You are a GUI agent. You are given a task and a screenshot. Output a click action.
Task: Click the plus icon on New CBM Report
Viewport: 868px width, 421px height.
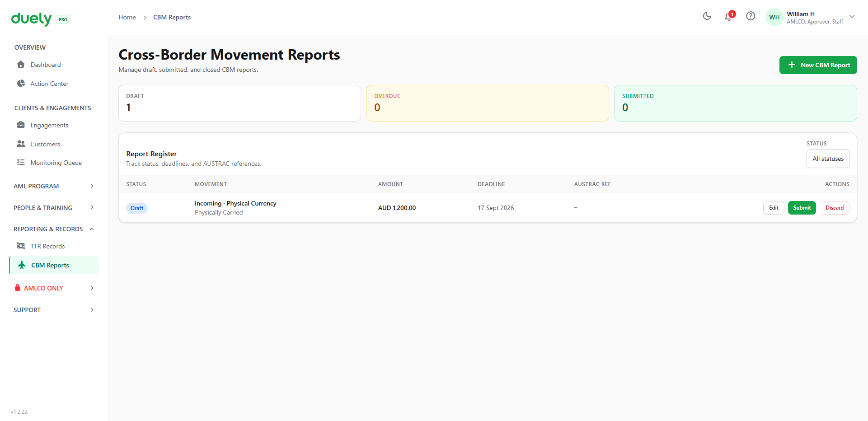[792, 65]
